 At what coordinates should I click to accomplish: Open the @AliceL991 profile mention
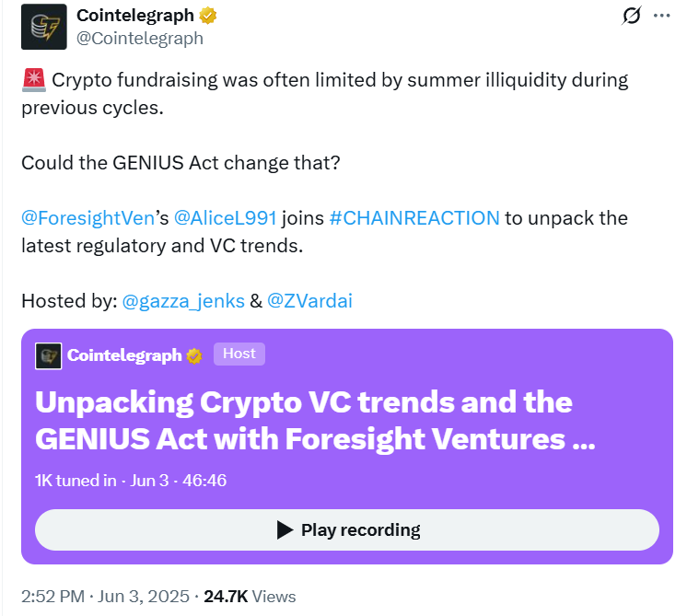(225, 218)
